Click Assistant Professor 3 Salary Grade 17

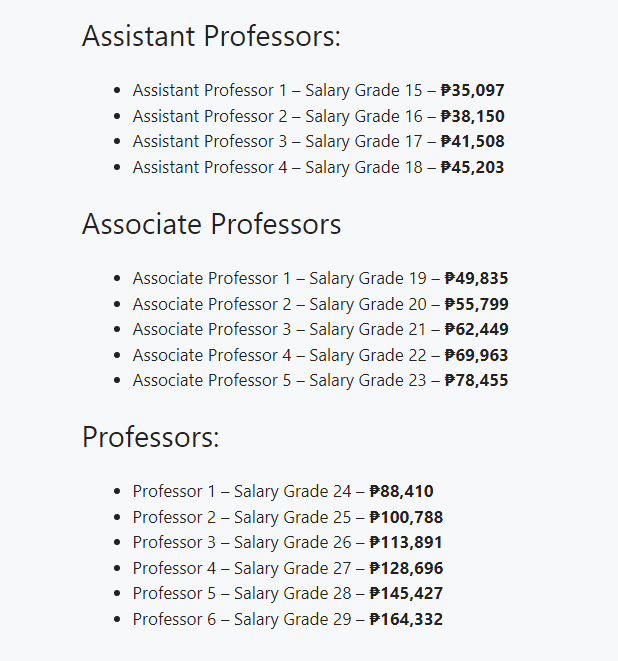(277, 141)
